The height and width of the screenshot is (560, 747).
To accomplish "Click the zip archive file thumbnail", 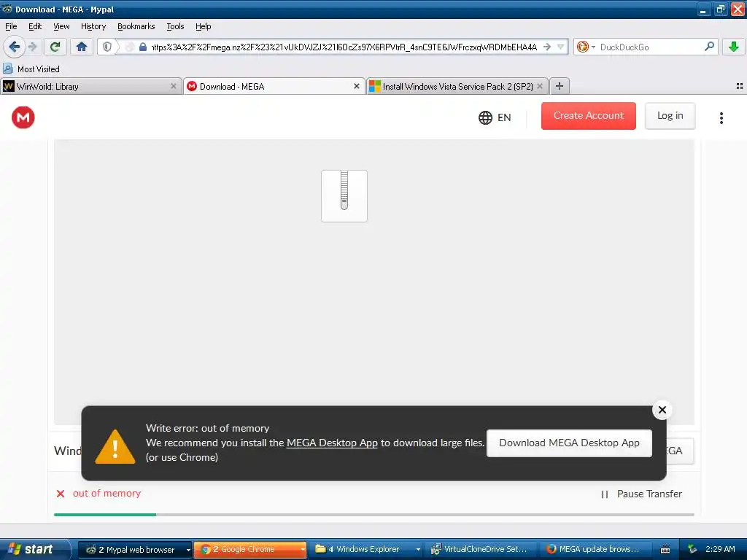I will 344,195.
